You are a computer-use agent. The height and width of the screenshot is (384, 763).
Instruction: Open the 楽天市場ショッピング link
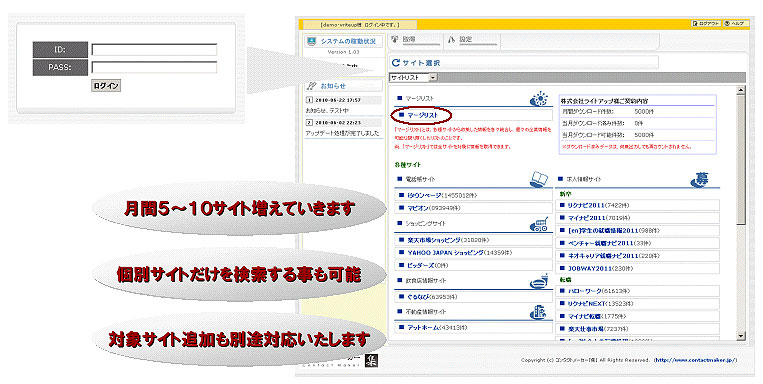tap(434, 240)
